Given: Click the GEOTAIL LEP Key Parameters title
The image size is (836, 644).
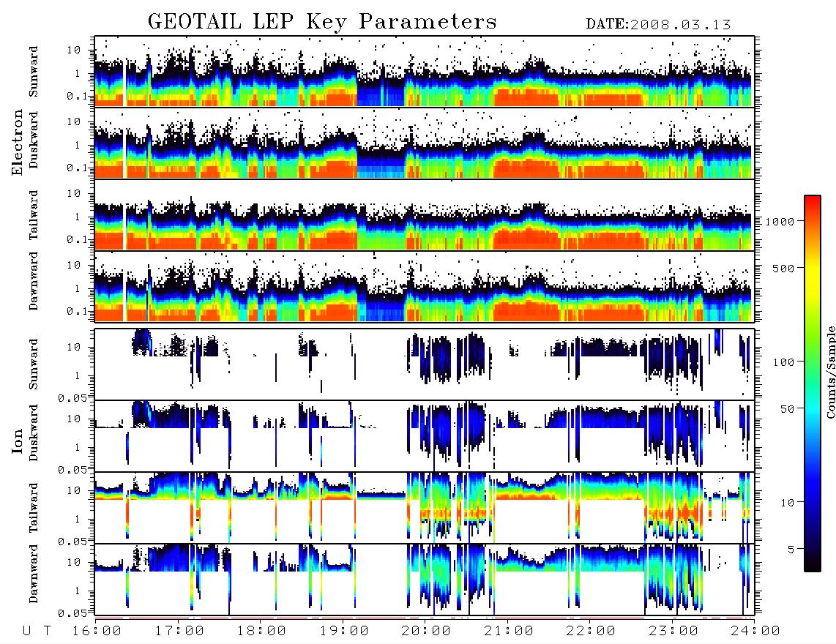Looking at the screenshot, I should [x=322, y=23].
